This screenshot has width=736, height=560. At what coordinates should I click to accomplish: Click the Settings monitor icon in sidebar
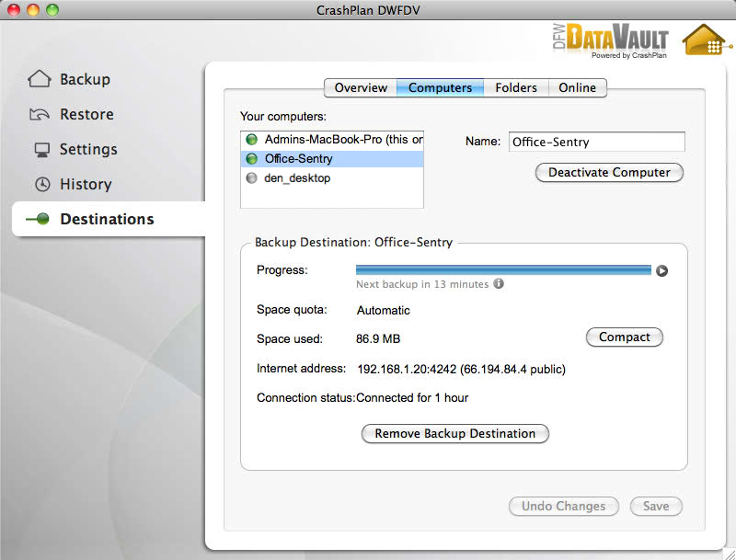[41, 150]
